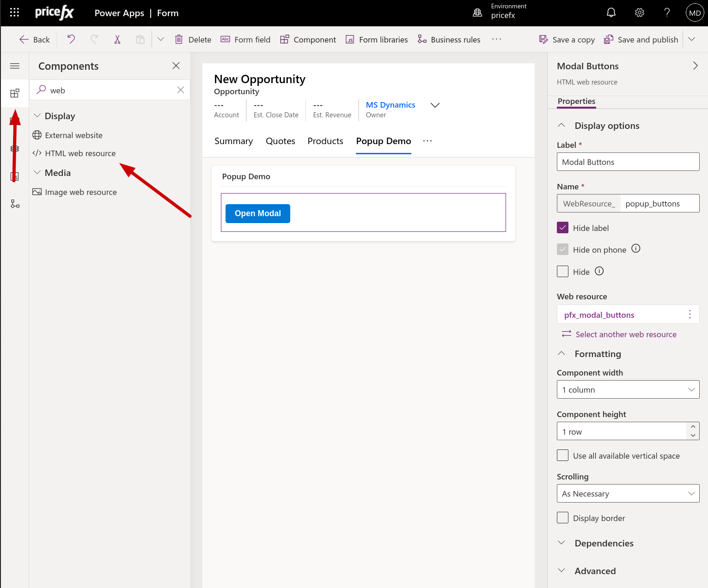Enable the Hide checkbox
This screenshot has width=708, height=588.
point(562,272)
